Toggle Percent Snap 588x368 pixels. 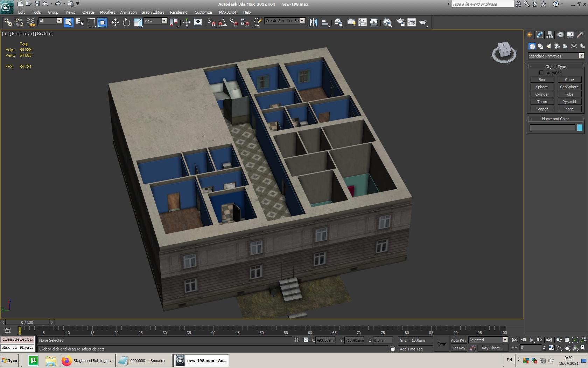[x=233, y=22]
